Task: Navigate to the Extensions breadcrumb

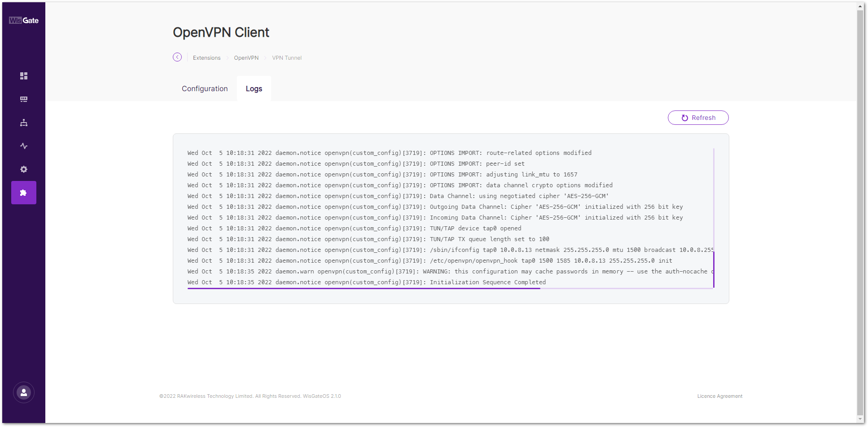Action: click(x=206, y=58)
